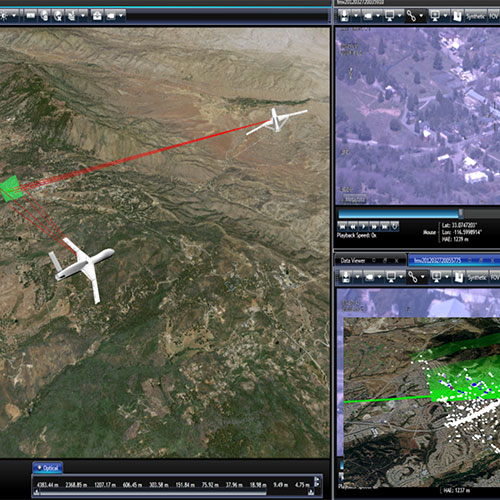The width and height of the screenshot is (500, 500).
Task: Click the document/bookmark icon in upper video toolbar
Action: click(458, 16)
